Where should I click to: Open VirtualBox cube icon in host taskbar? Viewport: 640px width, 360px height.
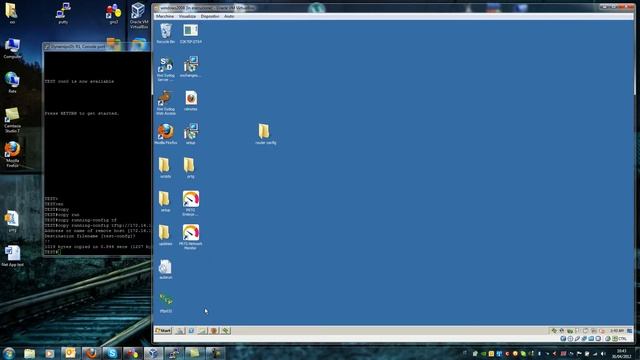click(x=153, y=353)
